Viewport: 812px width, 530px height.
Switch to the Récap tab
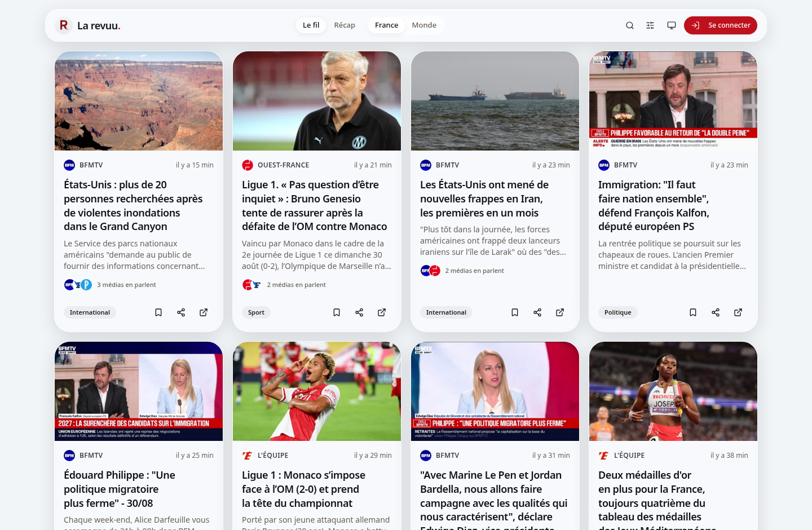click(x=345, y=25)
